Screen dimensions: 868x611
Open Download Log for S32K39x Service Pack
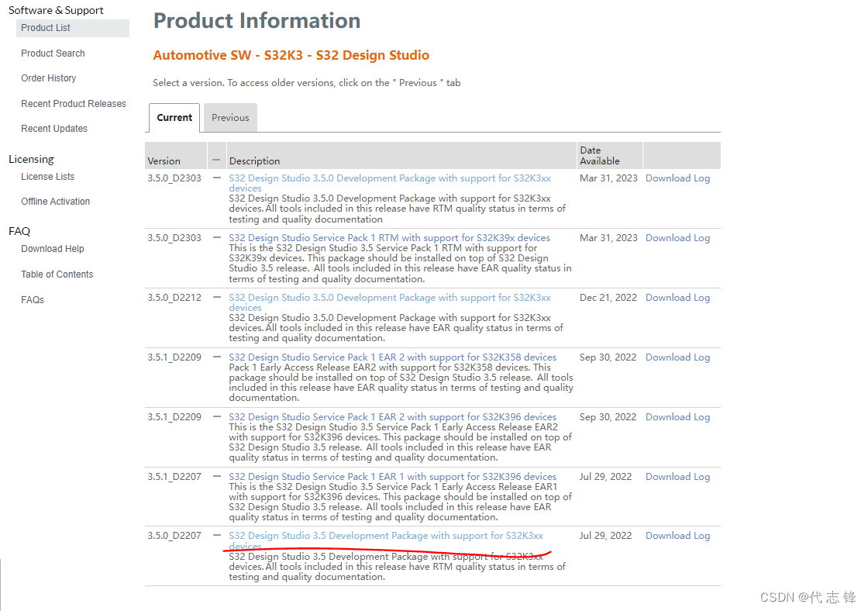pos(677,237)
